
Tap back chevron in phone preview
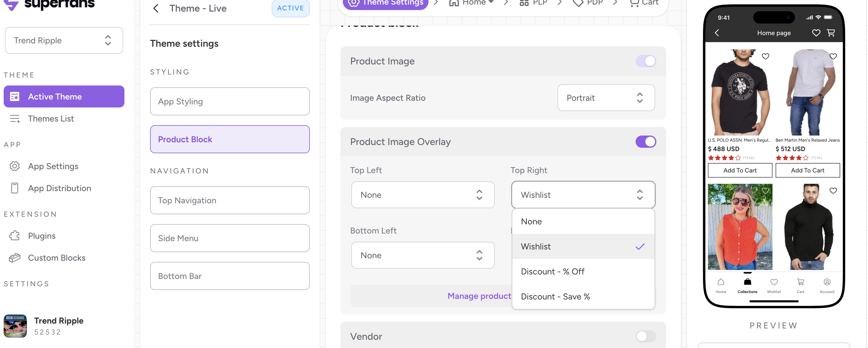[717, 33]
